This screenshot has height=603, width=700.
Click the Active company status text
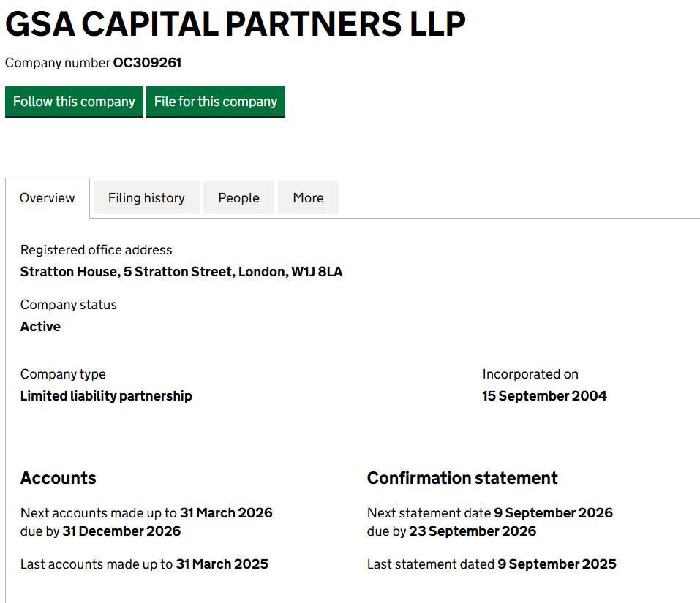pyautogui.click(x=40, y=327)
